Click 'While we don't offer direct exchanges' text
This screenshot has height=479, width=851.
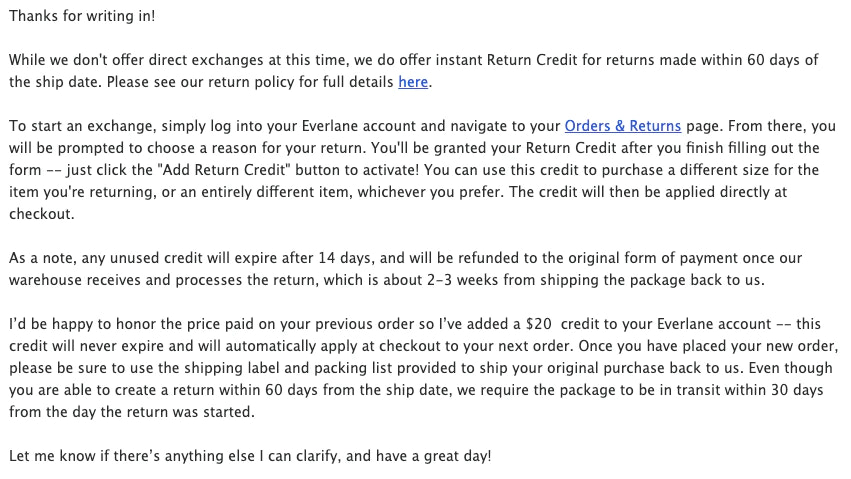coord(135,60)
